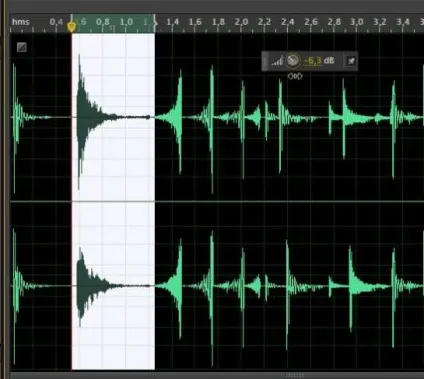
Task: Click the volume bars icon in the HUD
Action: click(x=277, y=61)
